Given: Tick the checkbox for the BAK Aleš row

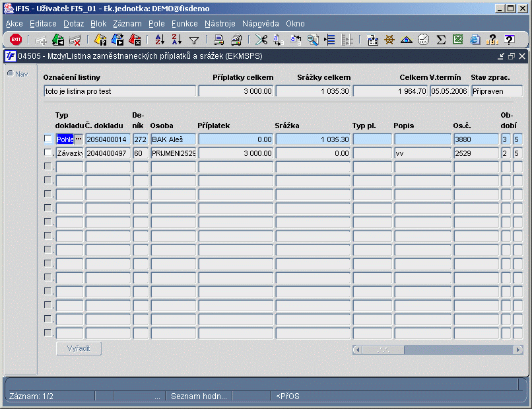Looking at the screenshot, I should pos(48,139).
